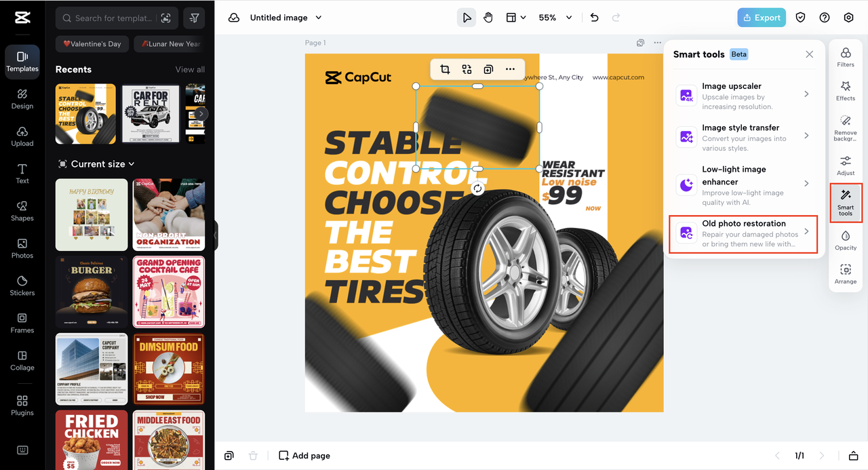
Task: Choose the Dimsum Food template
Action: [x=169, y=369]
